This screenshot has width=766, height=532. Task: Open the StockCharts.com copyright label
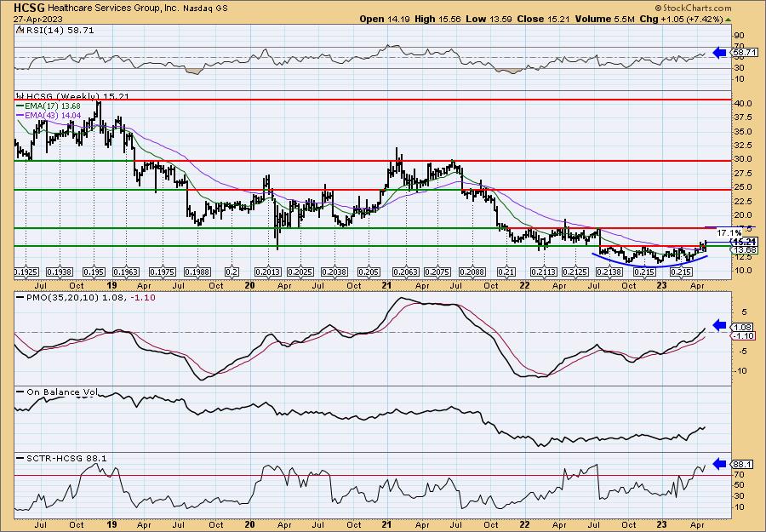693,8
